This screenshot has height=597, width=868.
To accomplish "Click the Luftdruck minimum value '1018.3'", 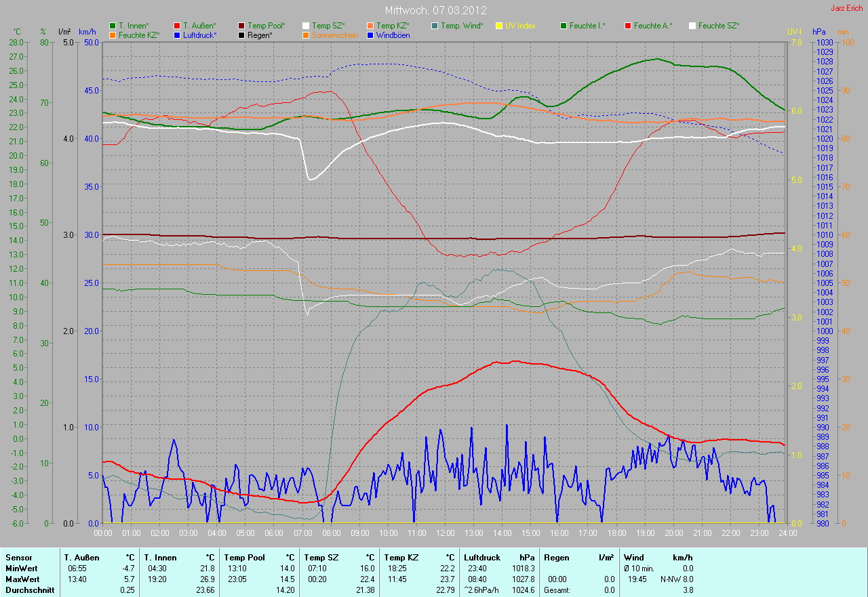I will [524, 569].
